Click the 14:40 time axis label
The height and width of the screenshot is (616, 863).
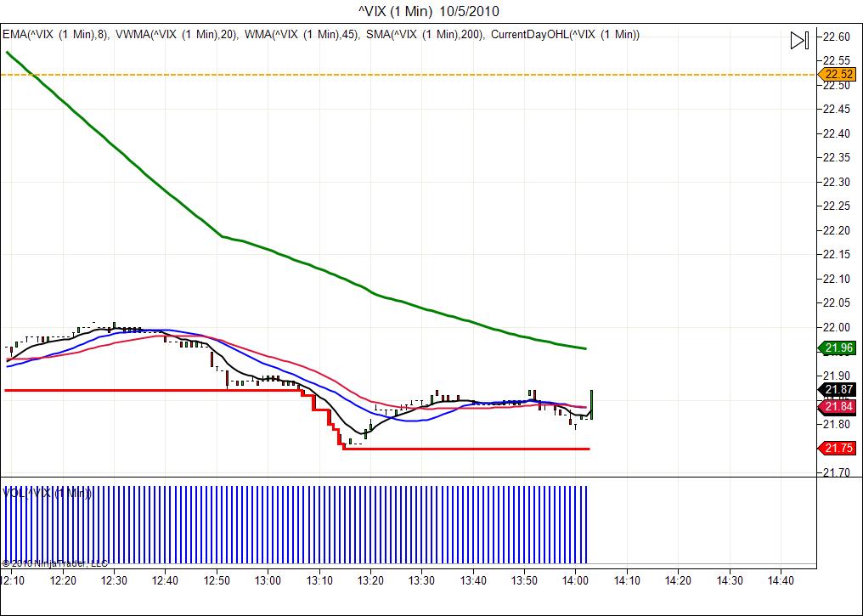pyautogui.click(x=781, y=580)
